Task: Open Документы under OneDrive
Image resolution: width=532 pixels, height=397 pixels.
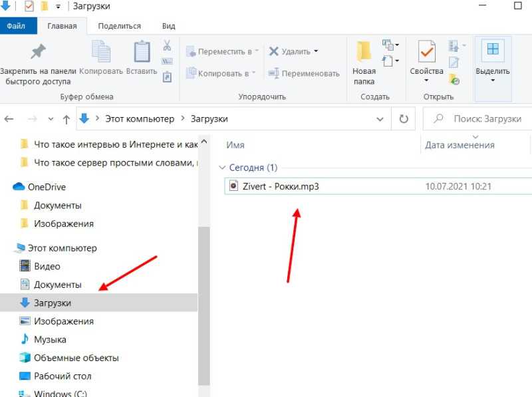Action: [x=51, y=205]
